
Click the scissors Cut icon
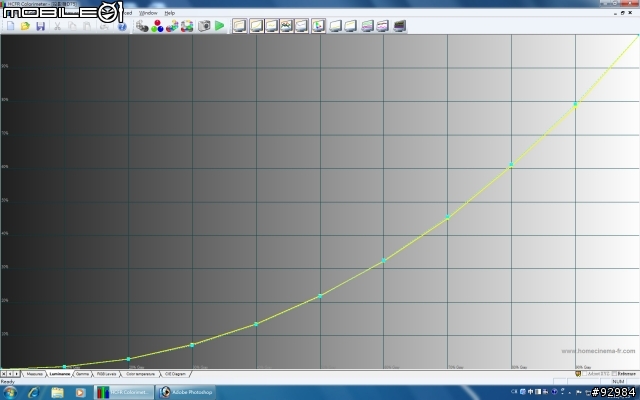click(58, 26)
